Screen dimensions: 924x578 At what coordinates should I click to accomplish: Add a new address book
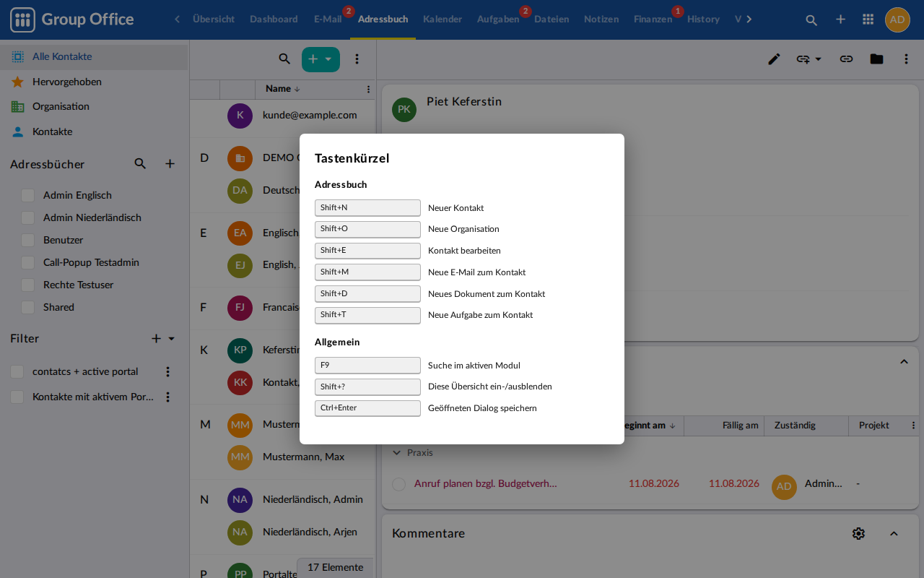(x=170, y=164)
